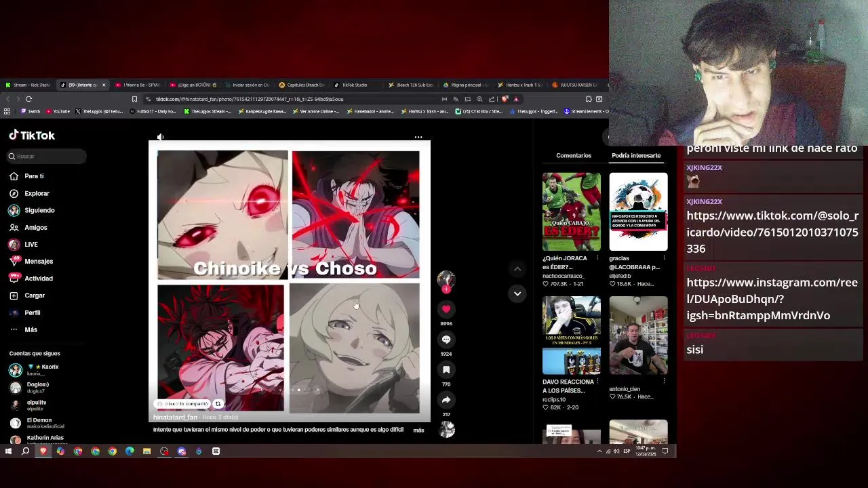Viewport: 868px width, 488px height.
Task: Open followed account elpulitv
Action: pos(37,405)
